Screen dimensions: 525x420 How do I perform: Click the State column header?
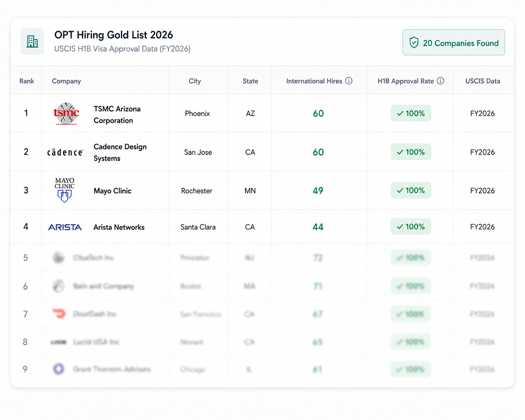pyautogui.click(x=250, y=81)
